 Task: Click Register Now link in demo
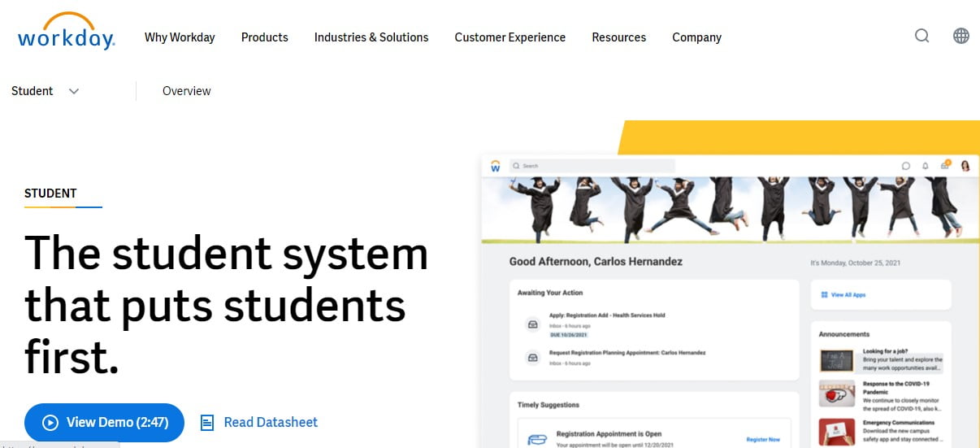pyautogui.click(x=763, y=439)
